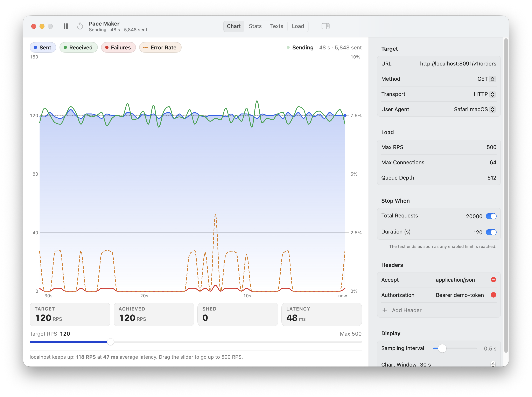Screen dimensions: 532x397
Task: Edit the Bearer demo-token header value
Action: 460,295
